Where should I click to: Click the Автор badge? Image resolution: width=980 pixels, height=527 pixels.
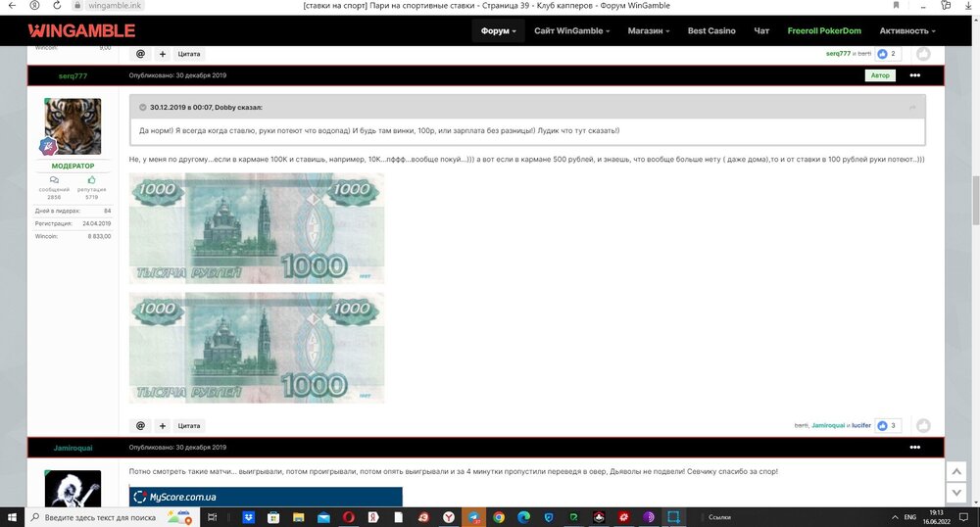[x=880, y=75]
